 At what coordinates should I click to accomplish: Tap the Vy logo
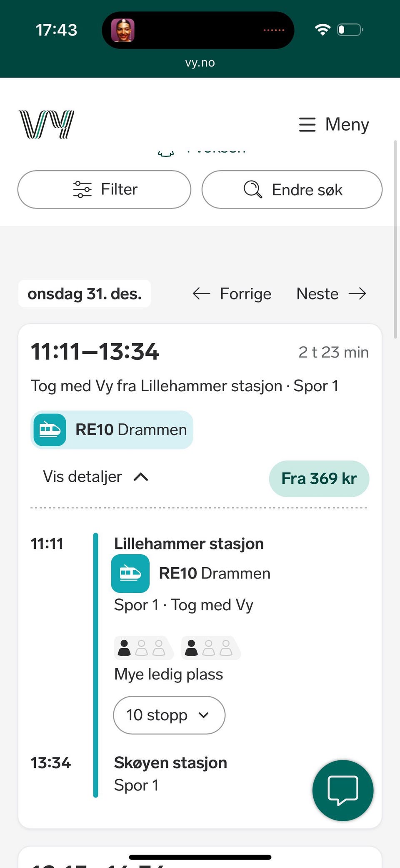click(47, 124)
